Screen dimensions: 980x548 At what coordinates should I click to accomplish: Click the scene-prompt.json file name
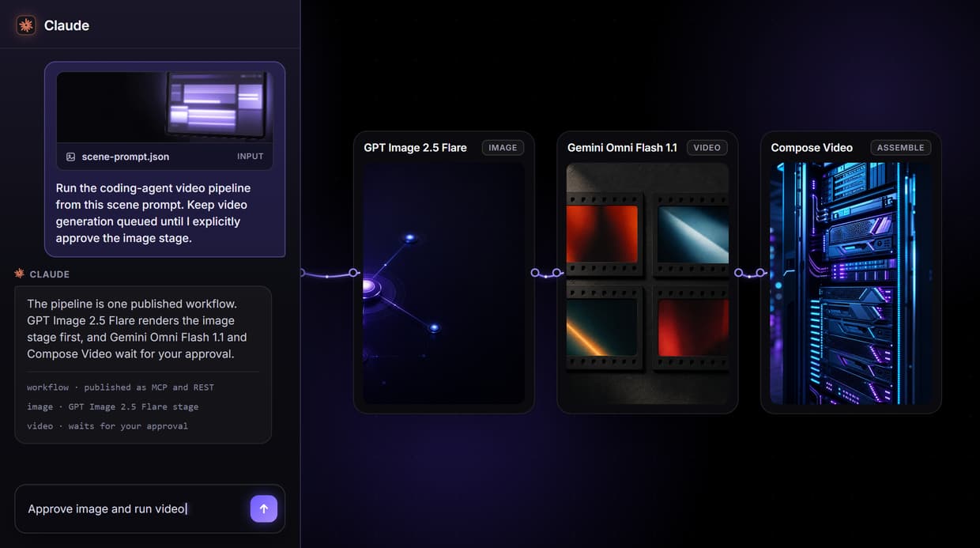[125, 157]
